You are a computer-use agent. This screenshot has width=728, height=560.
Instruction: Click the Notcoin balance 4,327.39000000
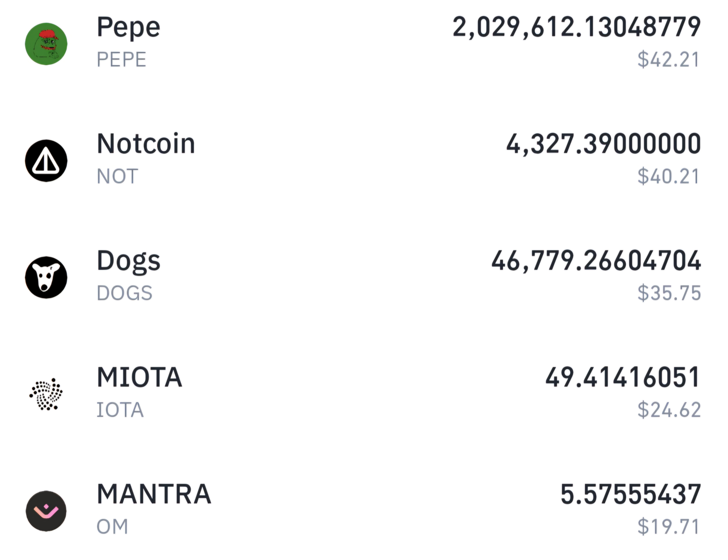[603, 144]
